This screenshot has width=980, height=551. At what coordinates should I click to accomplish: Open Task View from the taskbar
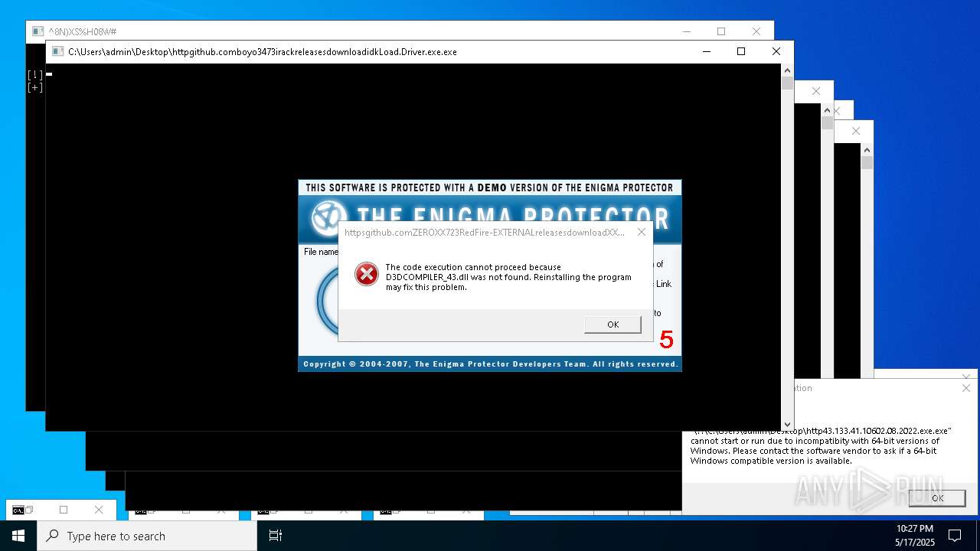click(276, 536)
